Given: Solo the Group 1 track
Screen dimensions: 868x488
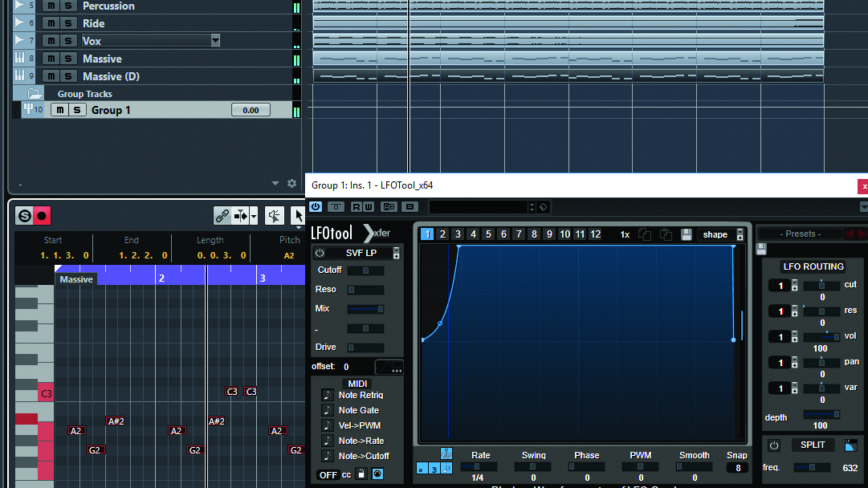Looking at the screenshot, I should pos(77,110).
